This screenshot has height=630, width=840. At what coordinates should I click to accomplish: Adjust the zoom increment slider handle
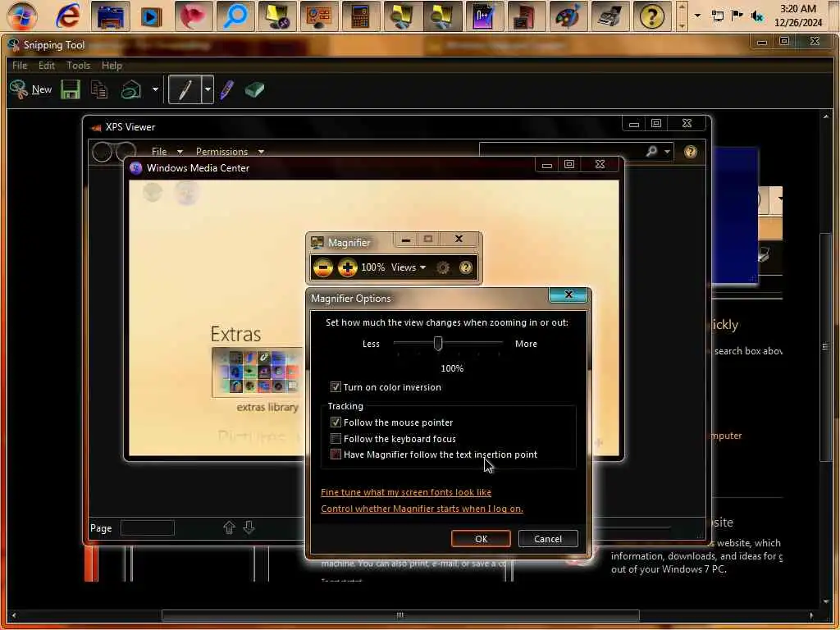tap(438, 344)
